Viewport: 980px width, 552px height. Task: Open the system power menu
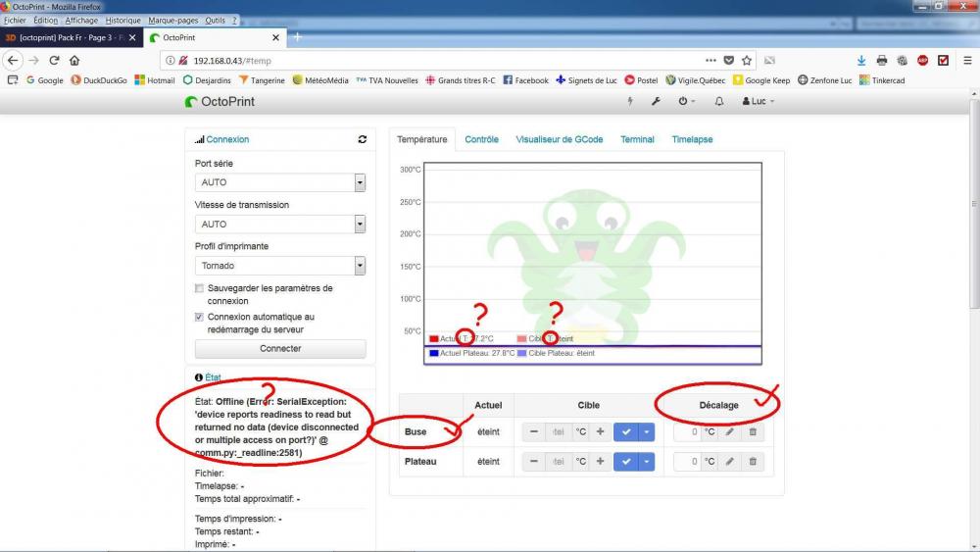(x=686, y=101)
